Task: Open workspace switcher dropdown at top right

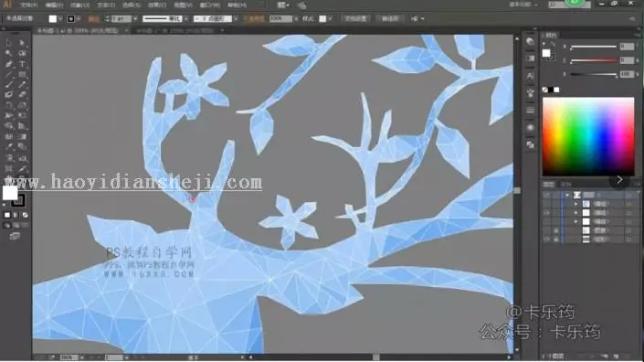Action: tap(524, 5)
